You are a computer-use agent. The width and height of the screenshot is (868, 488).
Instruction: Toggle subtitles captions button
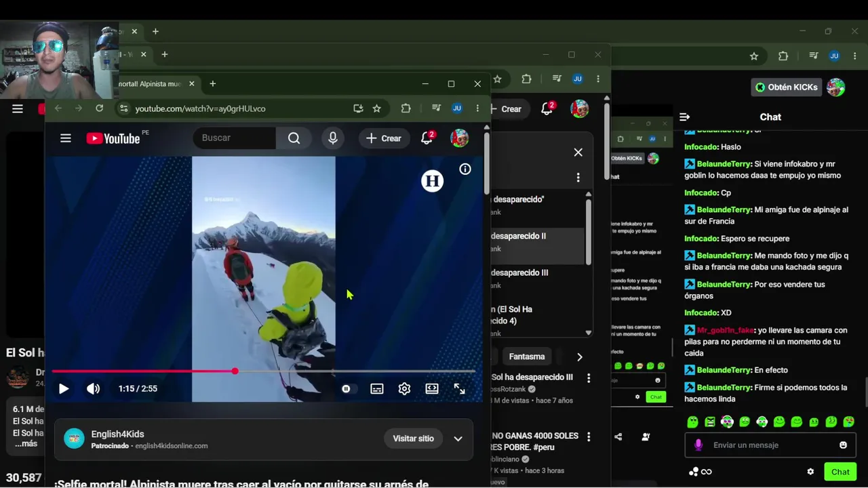(x=377, y=388)
